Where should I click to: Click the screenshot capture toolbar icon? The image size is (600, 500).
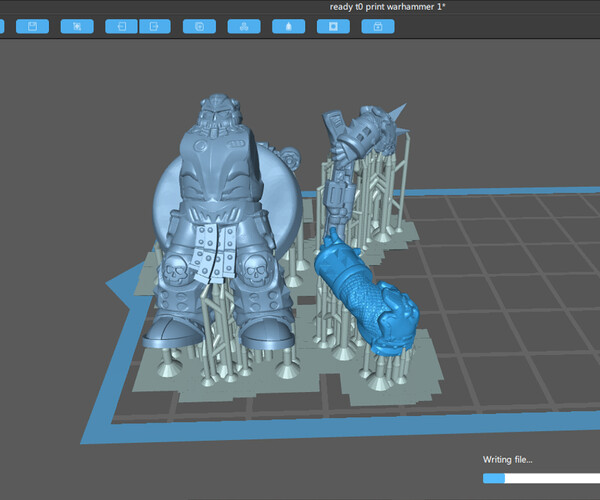coord(77,26)
